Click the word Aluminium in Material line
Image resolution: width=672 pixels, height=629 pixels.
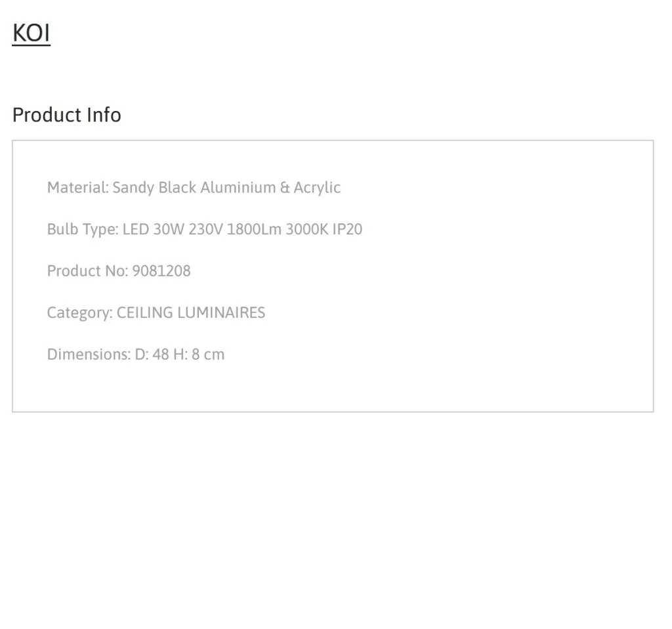[x=238, y=187]
